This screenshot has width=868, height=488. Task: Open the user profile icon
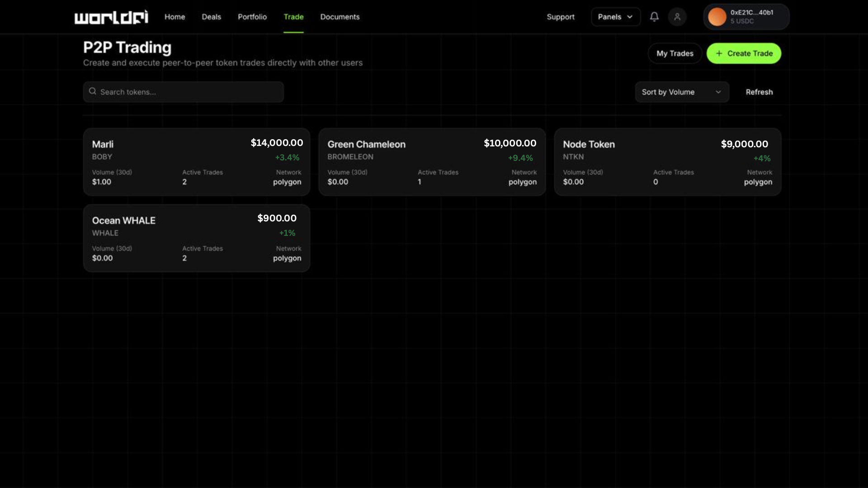[677, 17]
